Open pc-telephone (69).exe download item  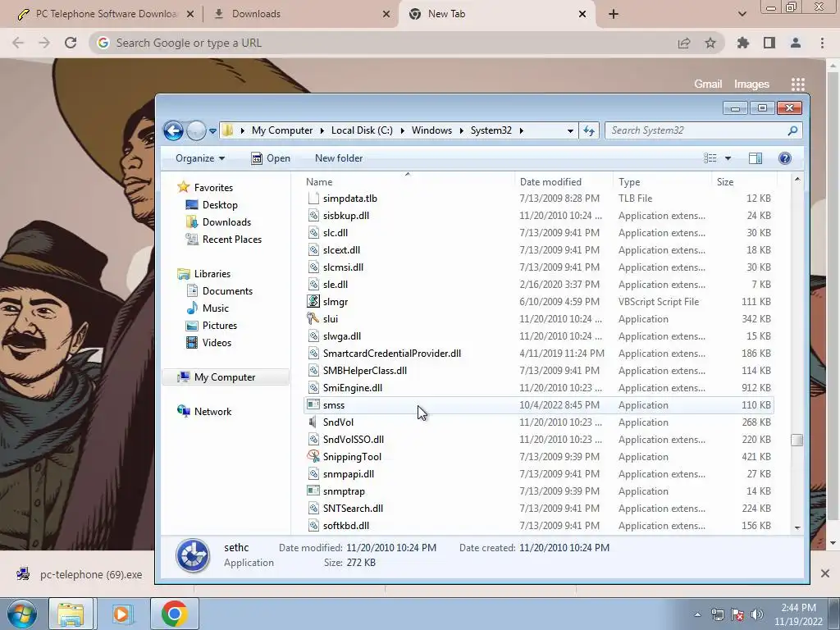coord(80,574)
